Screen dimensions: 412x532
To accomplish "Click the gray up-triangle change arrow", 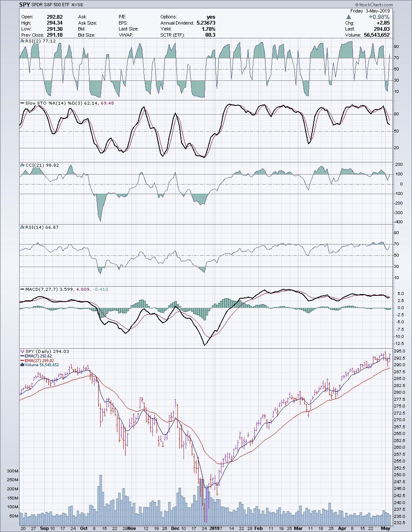I will [349, 17].
